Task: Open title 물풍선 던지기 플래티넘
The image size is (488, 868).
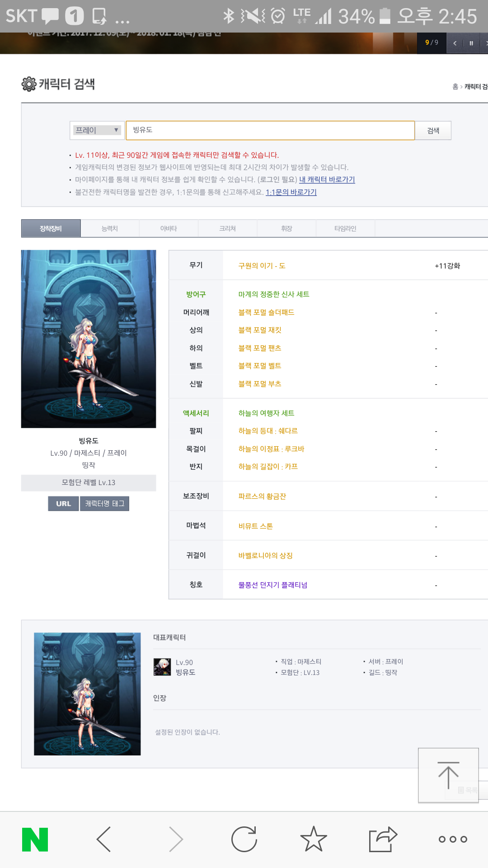Action: tap(273, 585)
